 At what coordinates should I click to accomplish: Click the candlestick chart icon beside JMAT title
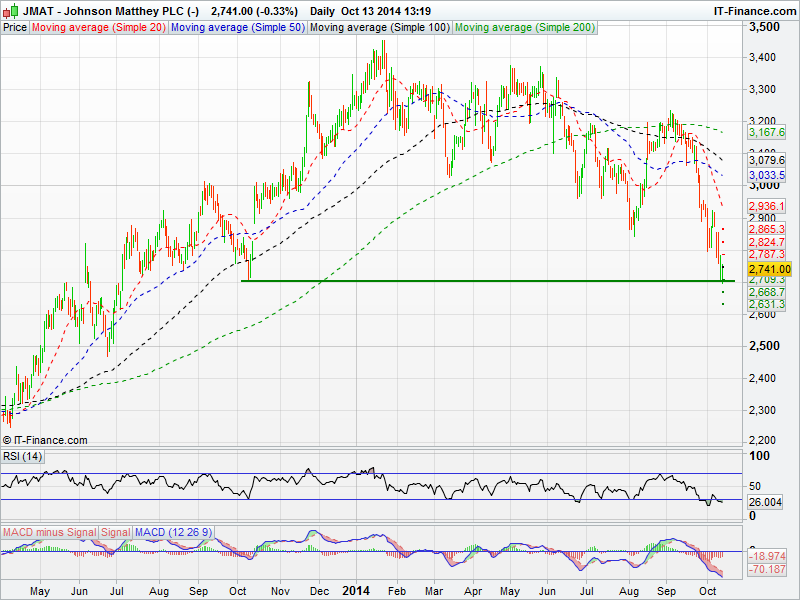(x=10, y=11)
